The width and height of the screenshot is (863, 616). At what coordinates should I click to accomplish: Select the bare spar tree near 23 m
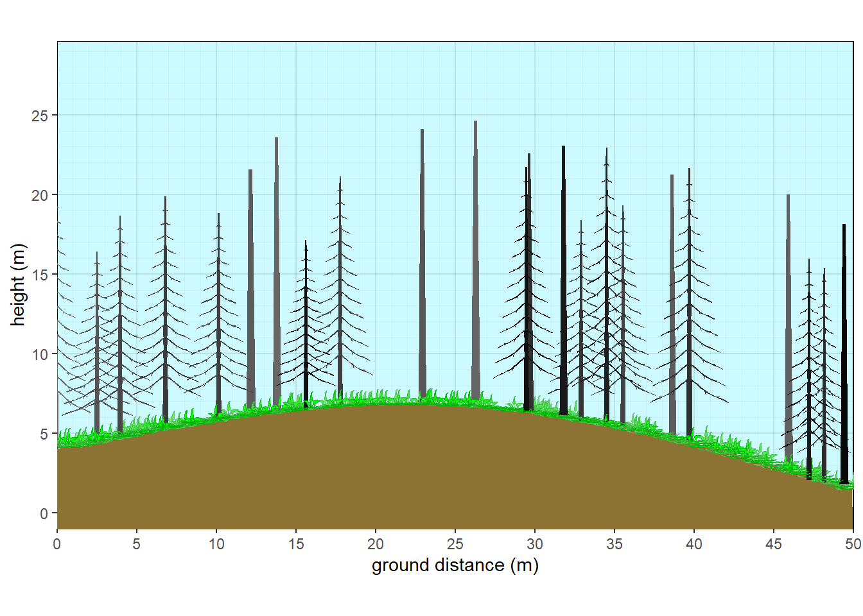pos(423,269)
